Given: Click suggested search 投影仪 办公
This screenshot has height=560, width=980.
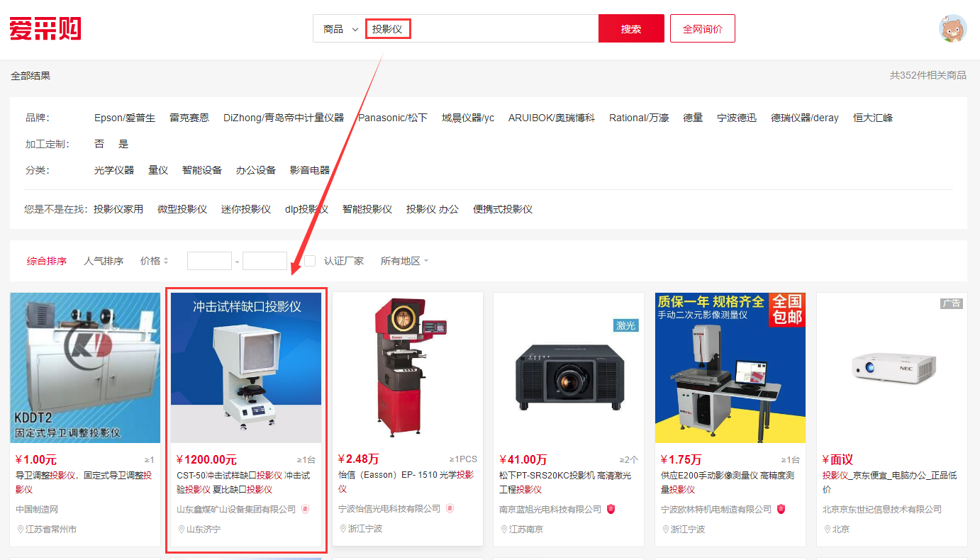Looking at the screenshot, I should click(x=433, y=209).
